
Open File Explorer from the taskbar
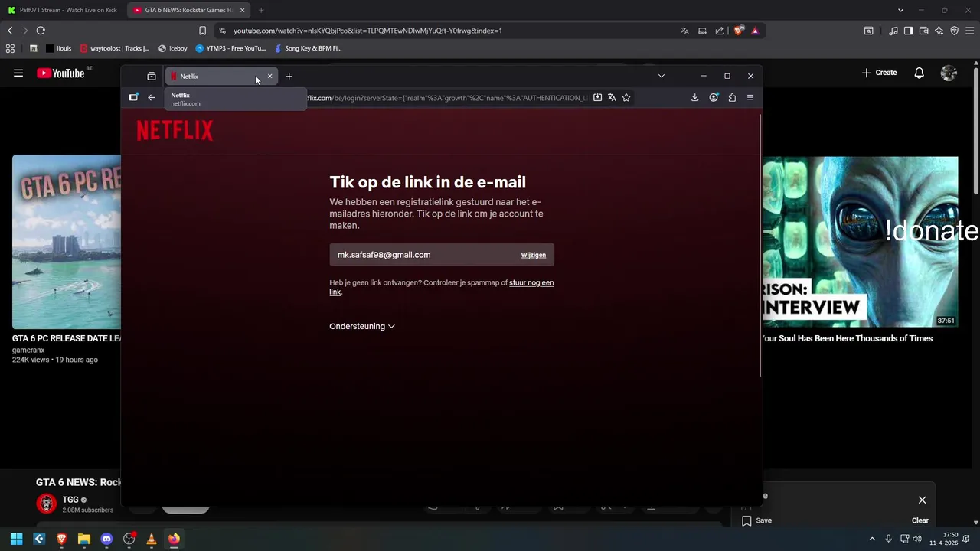coord(84,539)
